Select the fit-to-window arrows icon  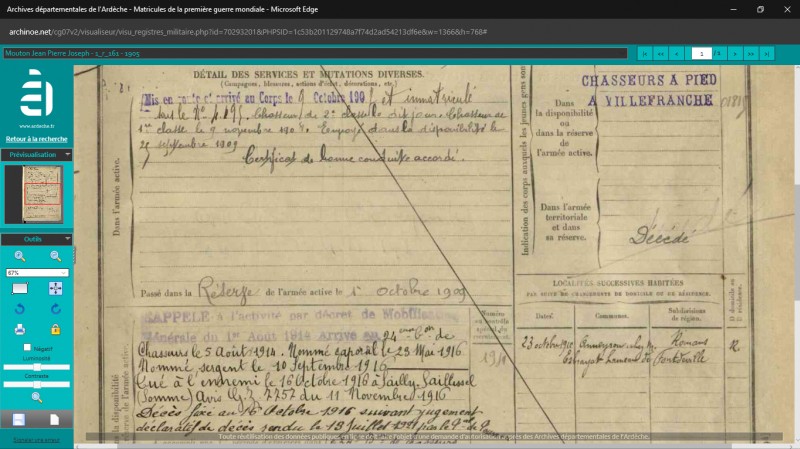(56, 288)
